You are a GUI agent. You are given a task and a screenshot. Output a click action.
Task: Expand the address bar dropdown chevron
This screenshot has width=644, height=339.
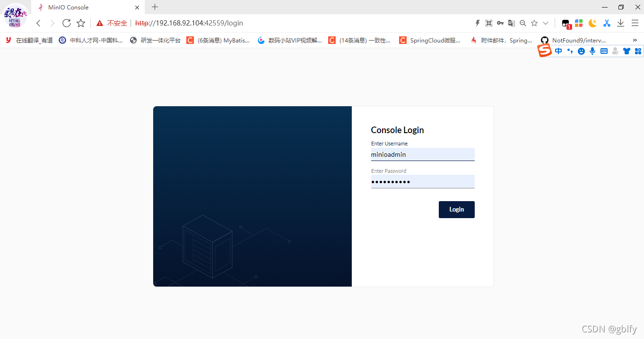(545, 23)
